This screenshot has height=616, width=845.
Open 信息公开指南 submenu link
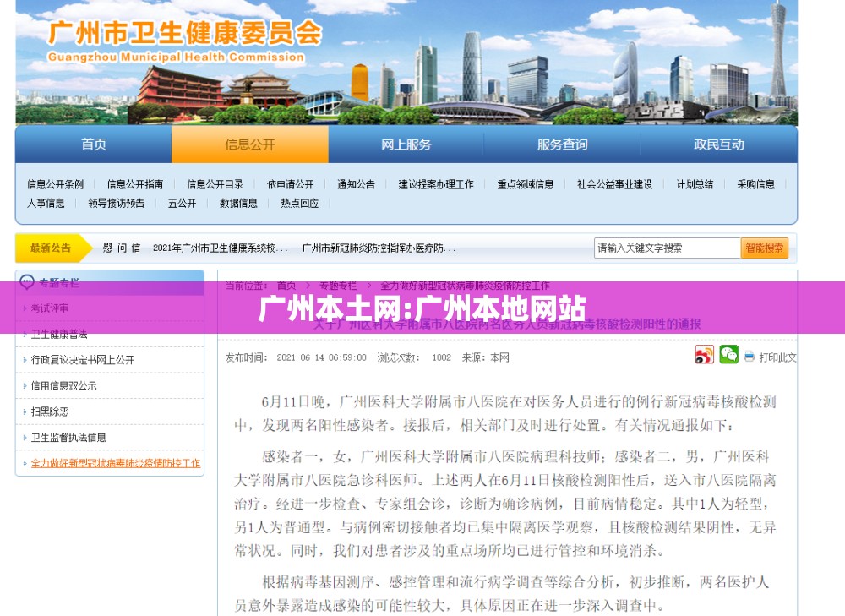pos(134,184)
